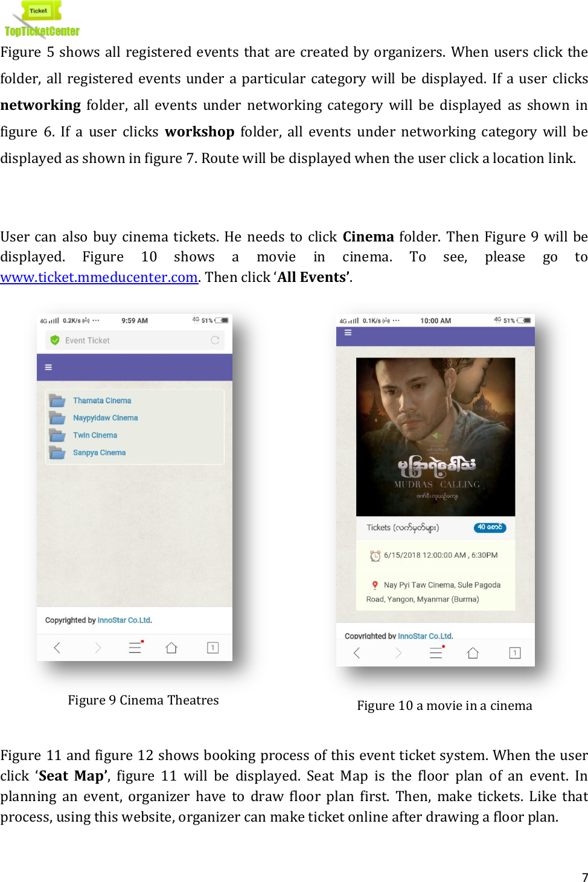Tap browser menu icon in Figure 9
This screenshot has width=588, height=882.
135,648
